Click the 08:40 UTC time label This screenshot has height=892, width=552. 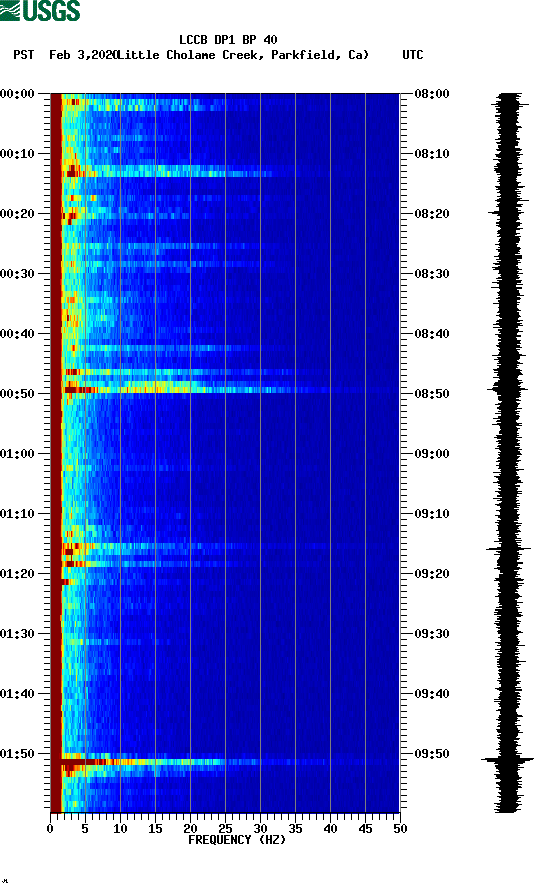click(x=432, y=333)
